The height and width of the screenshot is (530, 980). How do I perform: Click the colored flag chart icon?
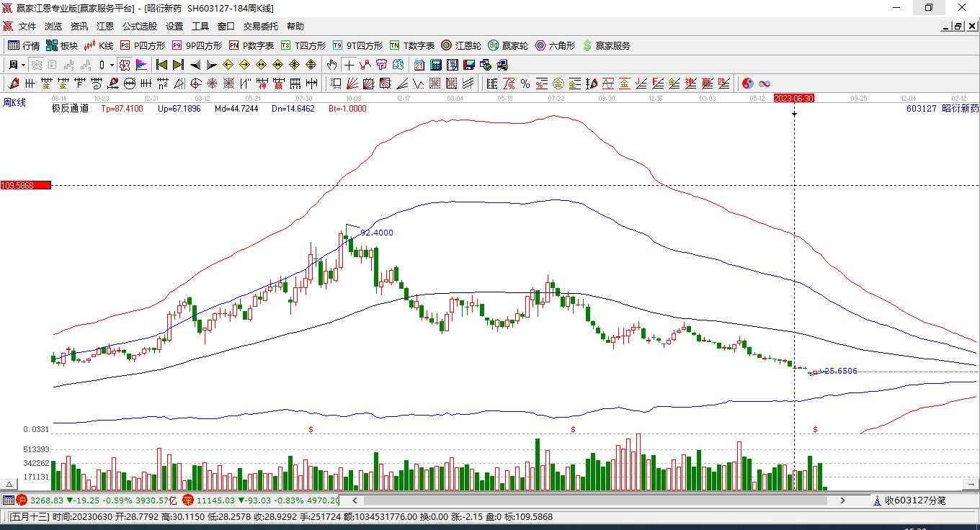pos(141,65)
